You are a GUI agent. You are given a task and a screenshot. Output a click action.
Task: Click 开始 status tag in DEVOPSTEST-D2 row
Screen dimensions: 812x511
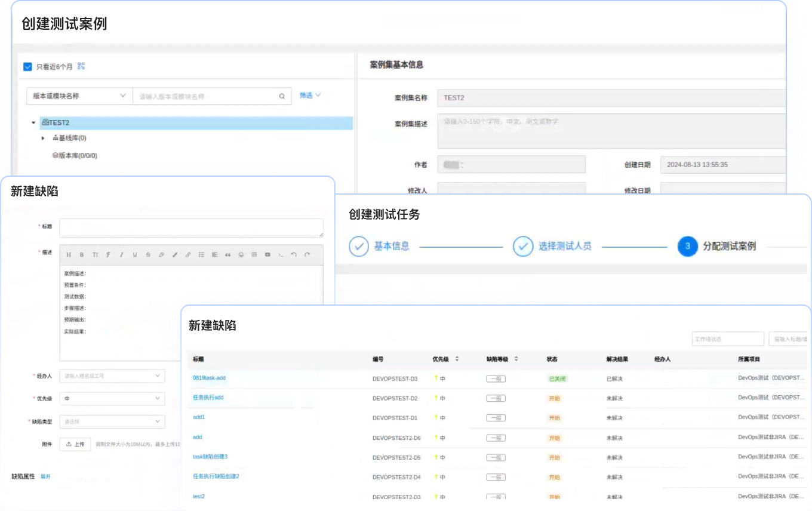point(555,398)
